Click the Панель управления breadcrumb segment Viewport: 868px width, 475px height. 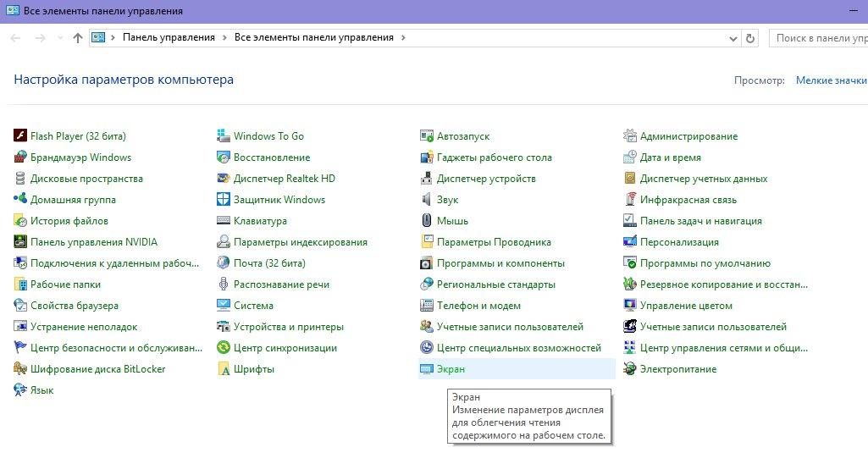(169, 38)
